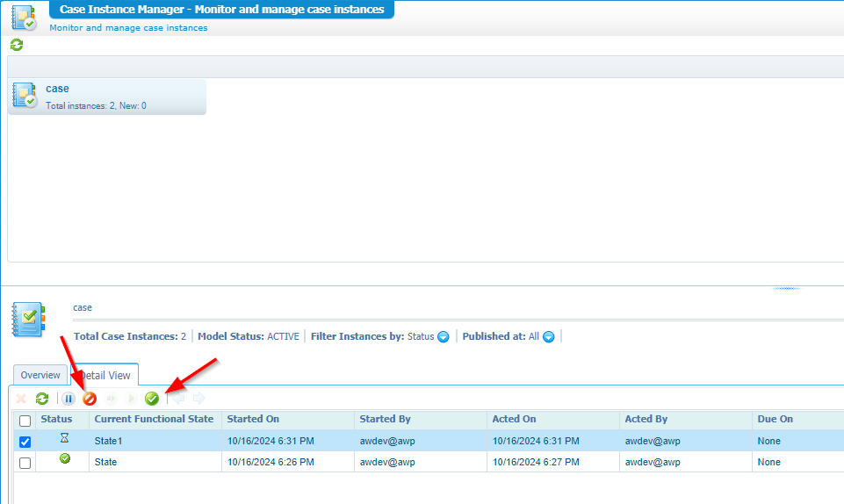Click the refresh icon at top left
This screenshot has height=504, width=844.
pos(16,45)
